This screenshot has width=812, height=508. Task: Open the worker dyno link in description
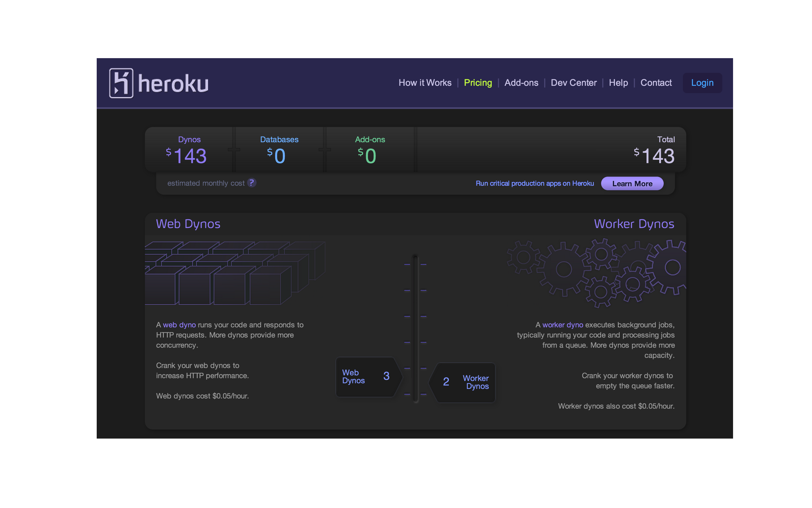(563, 325)
